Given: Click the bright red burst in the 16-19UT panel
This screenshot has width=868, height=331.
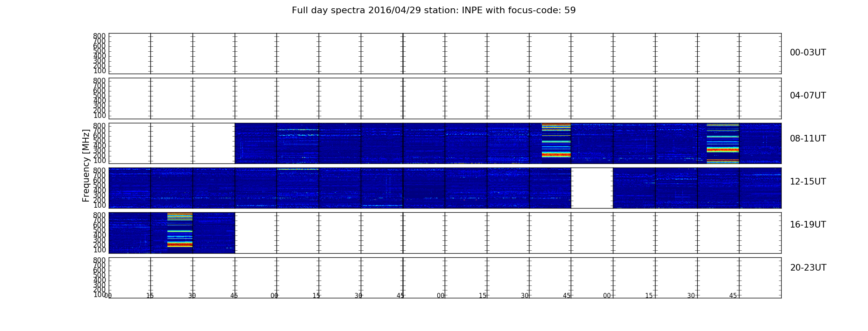Looking at the screenshot, I should [180, 230].
